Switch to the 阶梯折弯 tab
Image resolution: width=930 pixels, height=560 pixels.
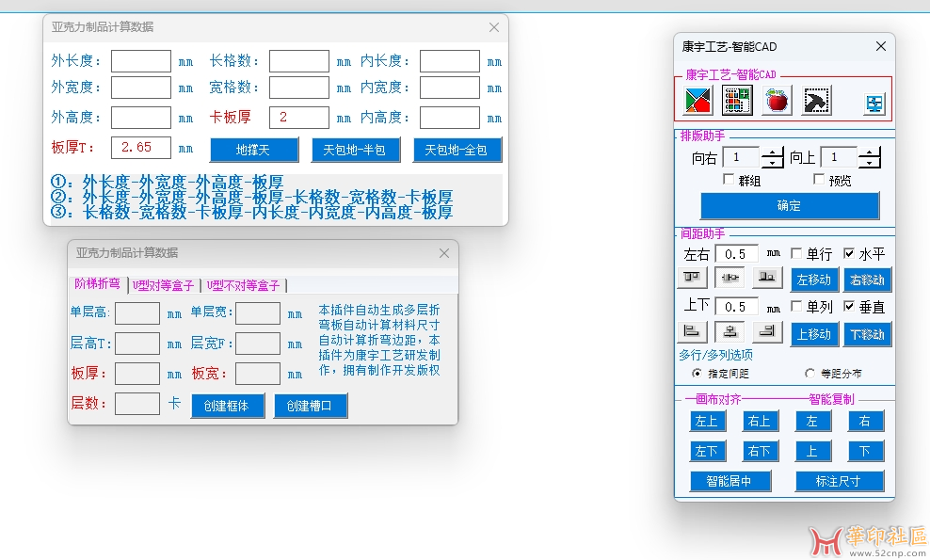click(x=98, y=284)
